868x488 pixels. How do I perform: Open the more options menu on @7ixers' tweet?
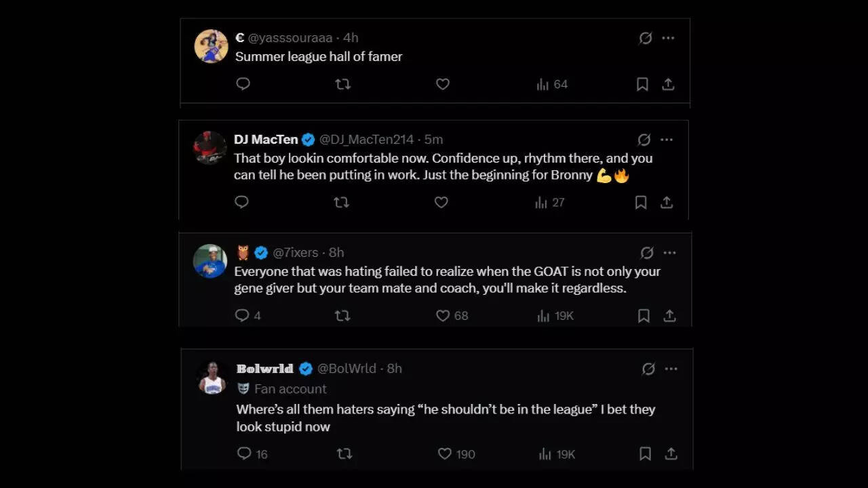[669, 252]
